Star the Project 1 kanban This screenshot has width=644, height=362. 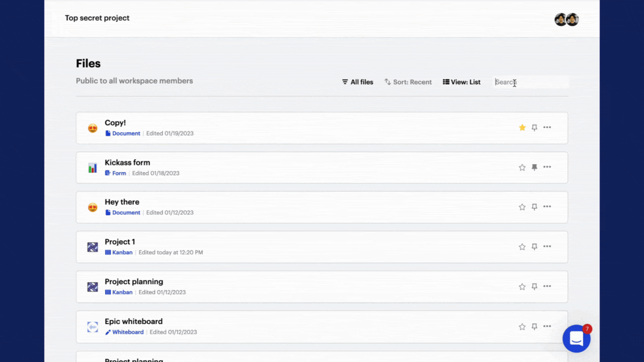[522, 247]
